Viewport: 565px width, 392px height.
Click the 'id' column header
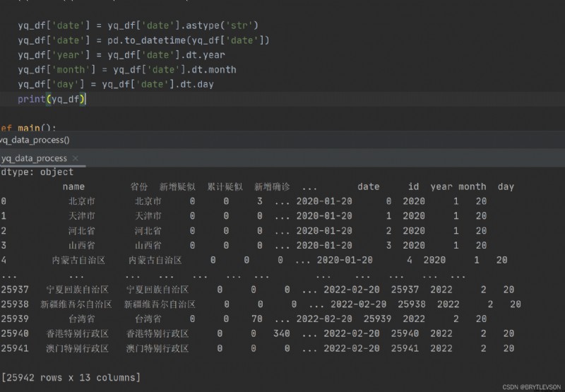click(413, 186)
